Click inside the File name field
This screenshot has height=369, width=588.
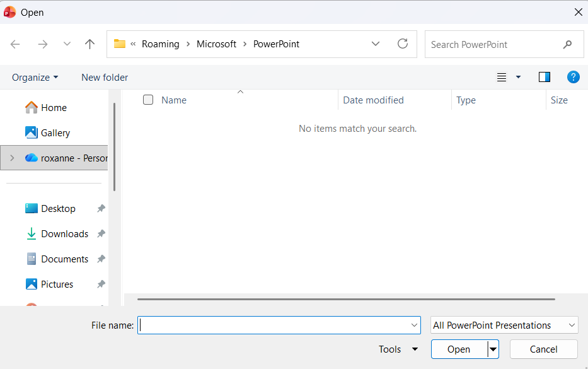[x=274, y=325]
